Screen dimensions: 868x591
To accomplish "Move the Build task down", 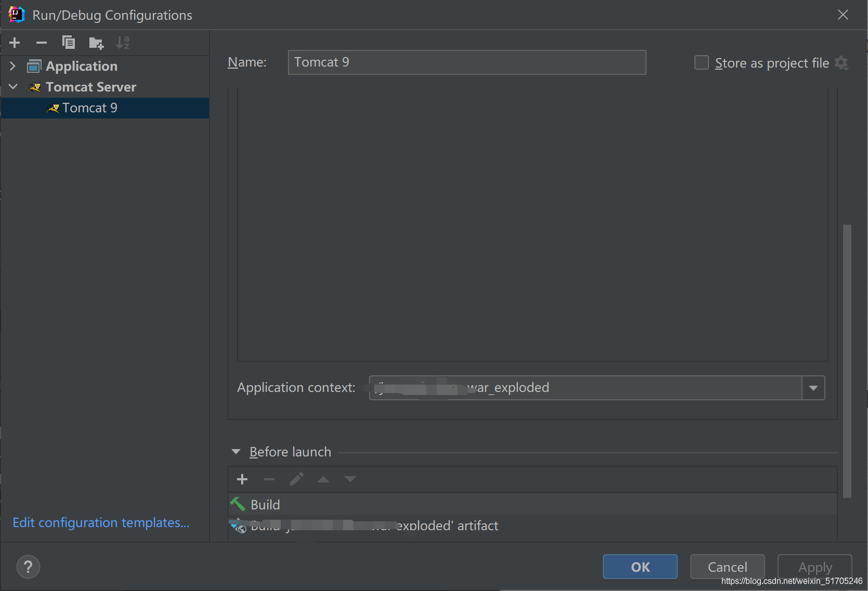I will 350,479.
